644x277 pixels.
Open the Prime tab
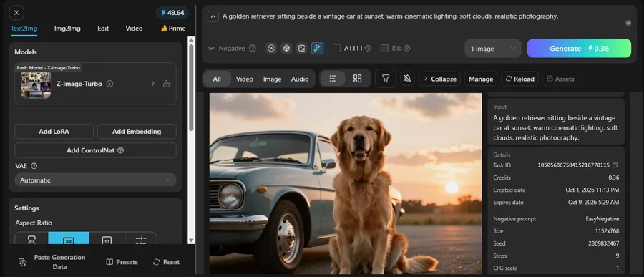click(x=173, y=29)
